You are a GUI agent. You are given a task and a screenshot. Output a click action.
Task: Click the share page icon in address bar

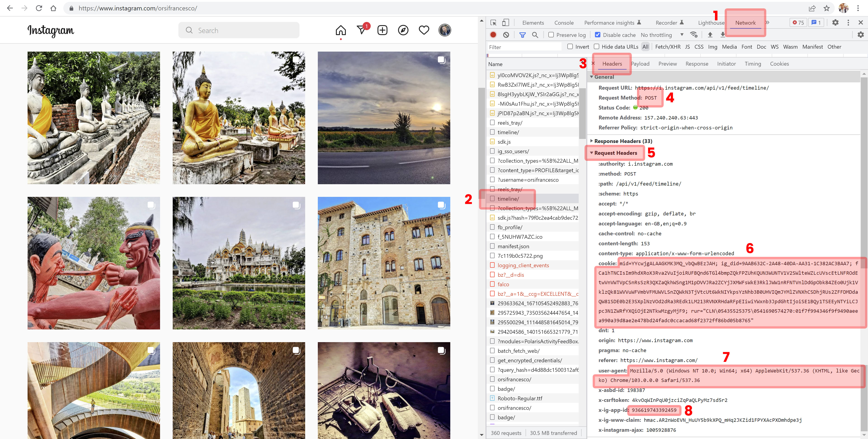(x=812, y=8)
